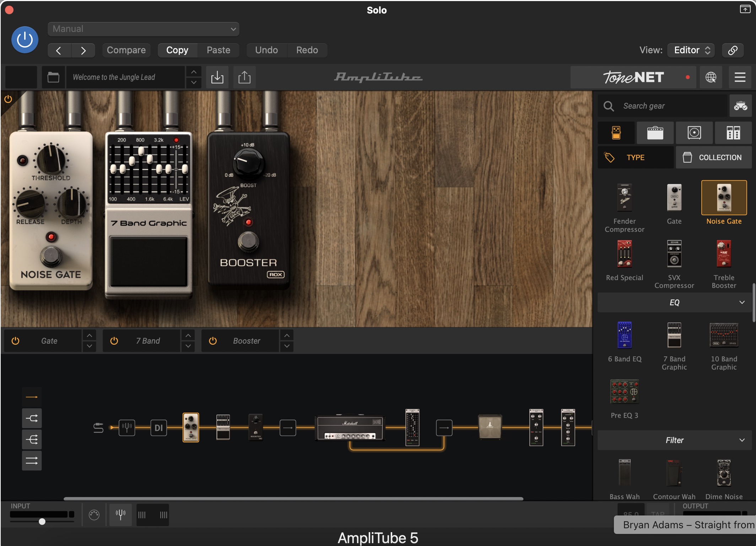
Task: Open the preset browser folder icon
Action: [53, 77]
